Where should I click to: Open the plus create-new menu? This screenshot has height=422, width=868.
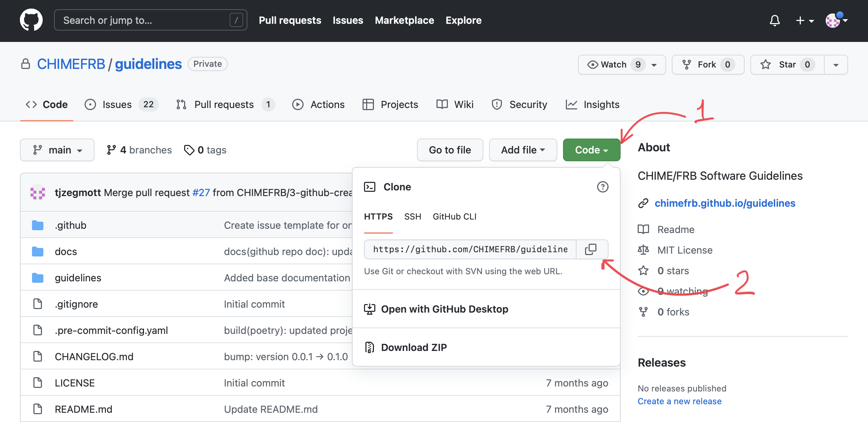coord(804,21)
